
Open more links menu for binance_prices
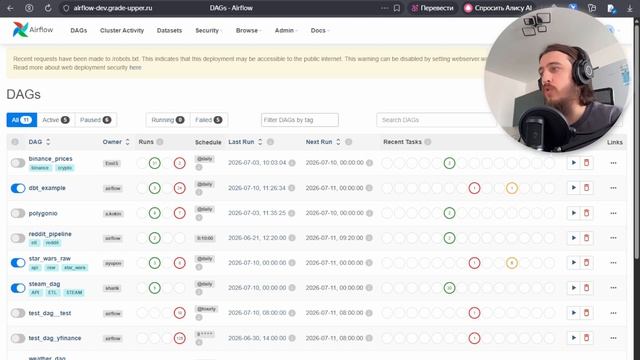pos(613,163)
